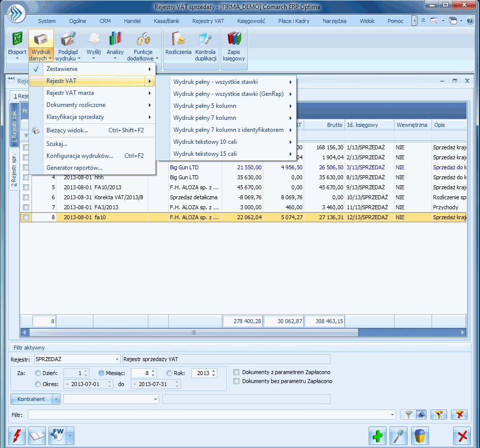This screenshot has width=480, height=448.
Task: Add new record with green plus
Action: point(378,436)
